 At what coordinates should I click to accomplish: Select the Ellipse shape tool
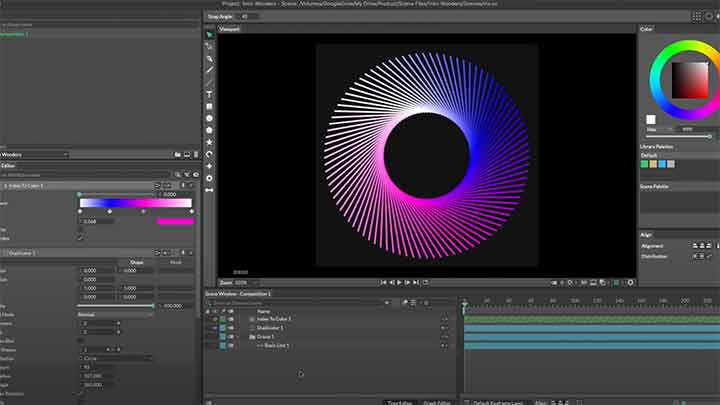(x=209, y=118)
